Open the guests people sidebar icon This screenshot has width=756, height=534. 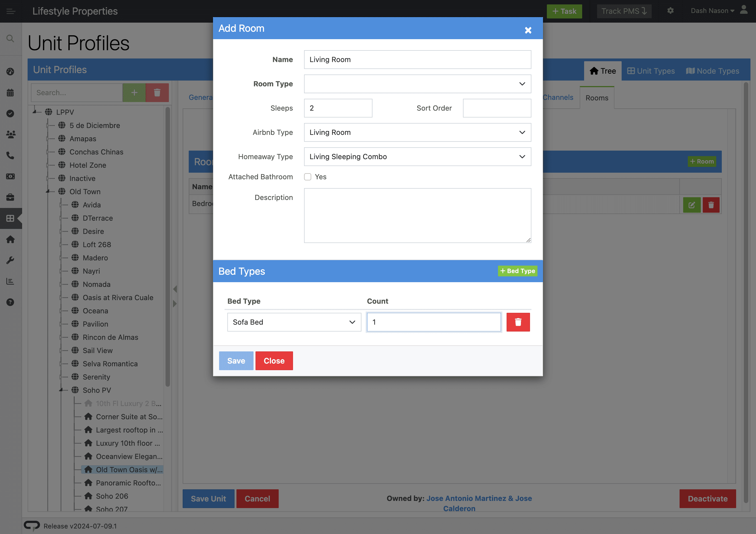pos(10,134)
